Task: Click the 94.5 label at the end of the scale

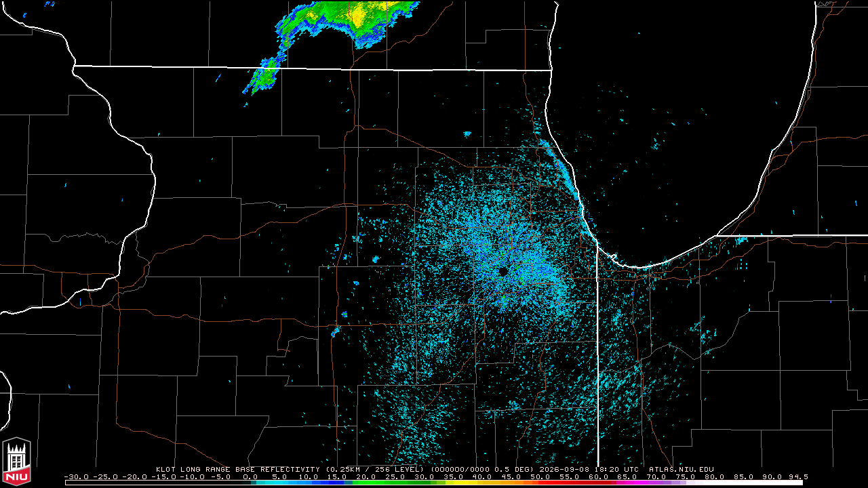Action: (x=797, y=476)
